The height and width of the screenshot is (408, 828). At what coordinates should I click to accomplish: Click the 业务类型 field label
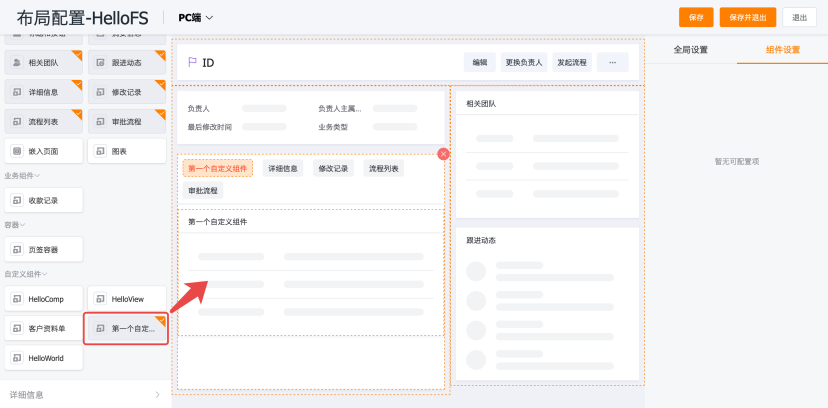tap(333, 127)
